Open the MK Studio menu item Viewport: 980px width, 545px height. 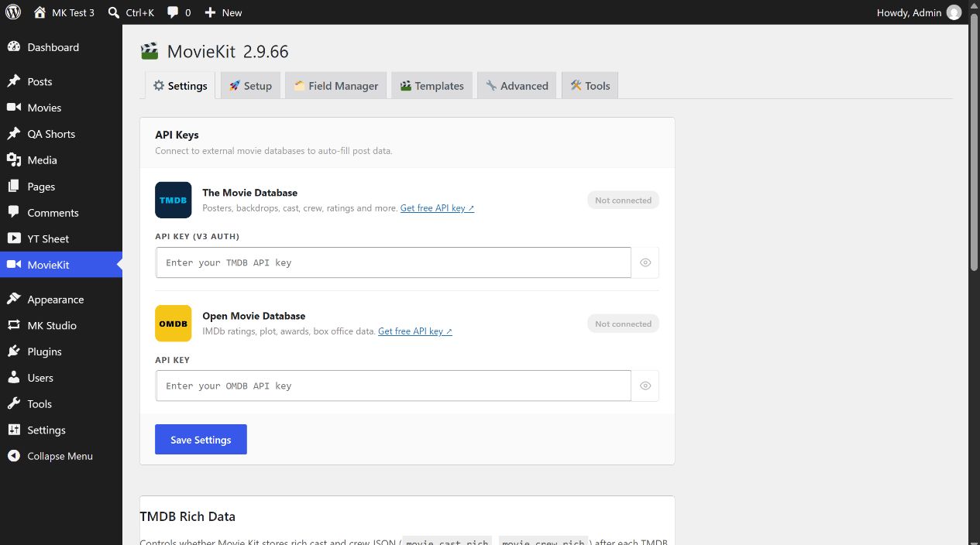60,325
